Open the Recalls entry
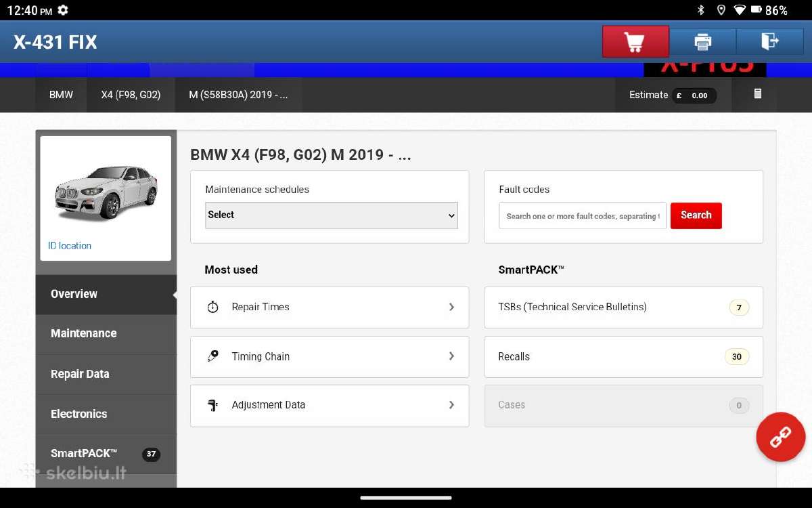Screen dimensions: 812x508 tap(623, 356)
